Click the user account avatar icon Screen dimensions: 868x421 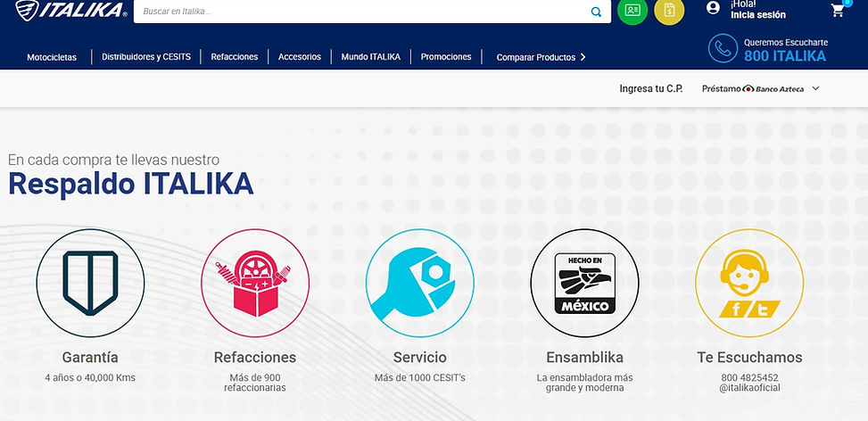(713, 8)
